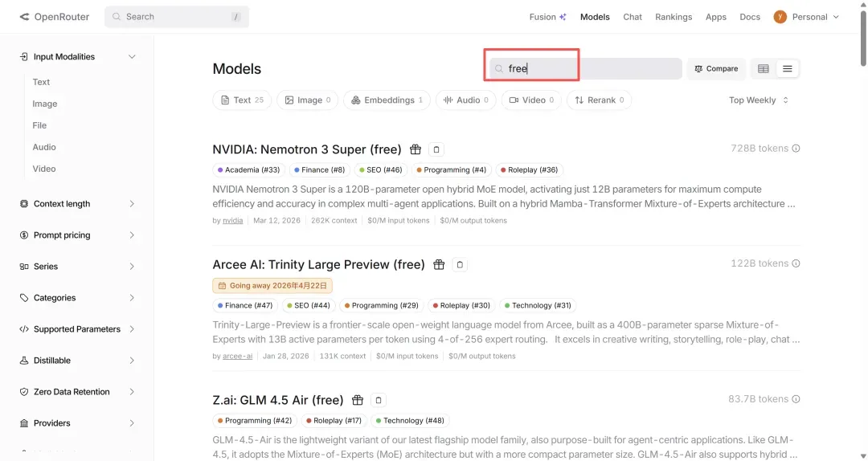Click the Distillable flask icon
This screenshot has width=868, height=461.
24,361
